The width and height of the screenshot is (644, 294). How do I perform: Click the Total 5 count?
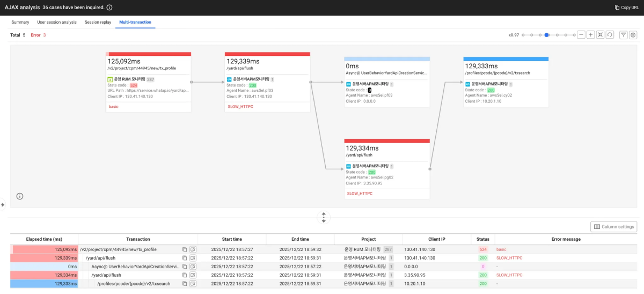(18, 35)
